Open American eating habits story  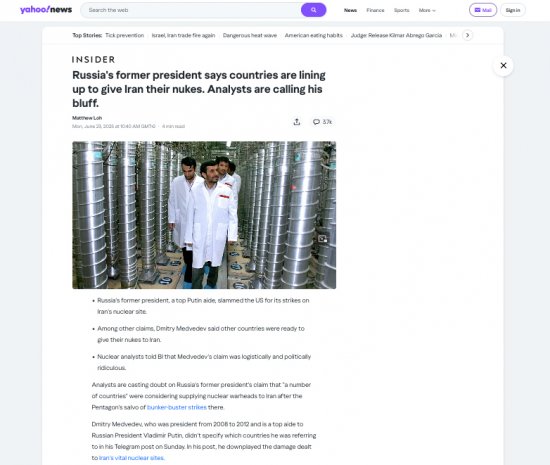click(x=314, y=35)
